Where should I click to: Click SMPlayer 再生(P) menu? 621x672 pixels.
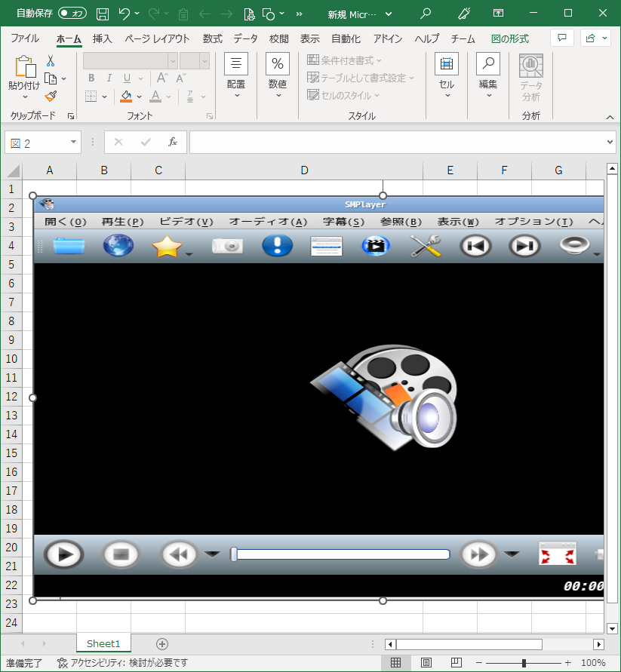[x=122, y=222]
